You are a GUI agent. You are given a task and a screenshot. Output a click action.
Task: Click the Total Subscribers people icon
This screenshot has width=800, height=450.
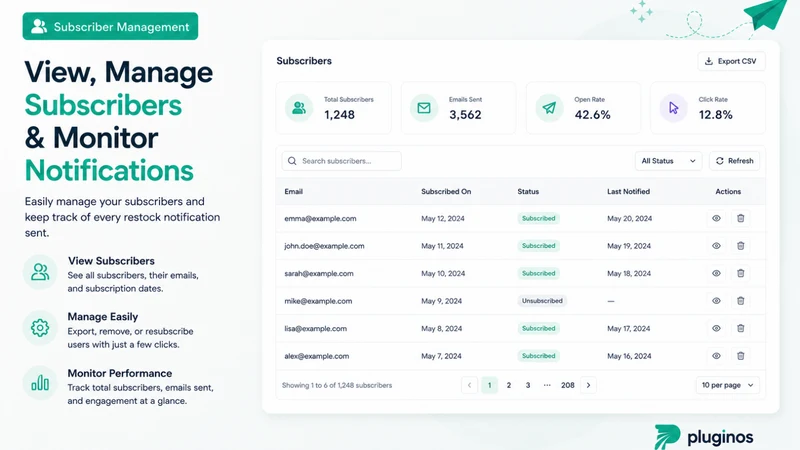(299, 108)
